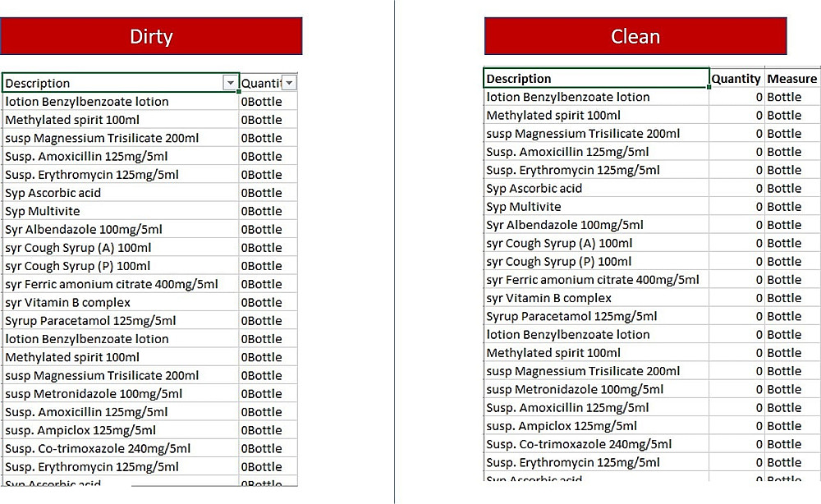The height and width of the screenshot is (504, 821).
Task: Select syr Vitamin B complex in Clean table
Action: [x=595, y=298]
